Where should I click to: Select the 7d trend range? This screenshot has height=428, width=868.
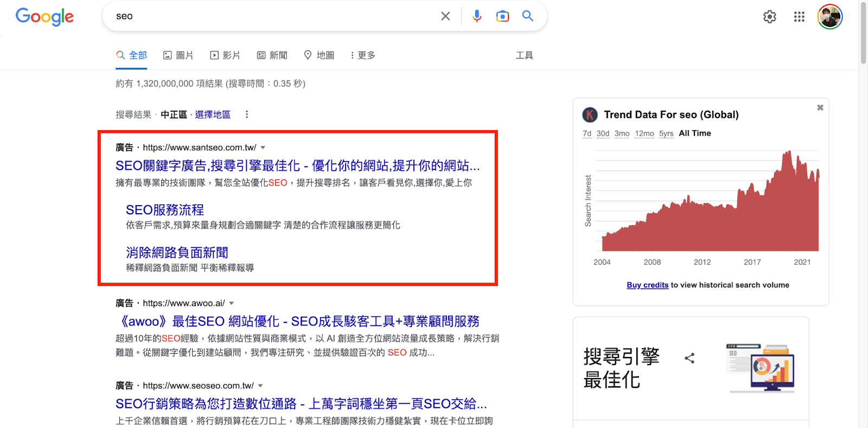tap(587, 133)
